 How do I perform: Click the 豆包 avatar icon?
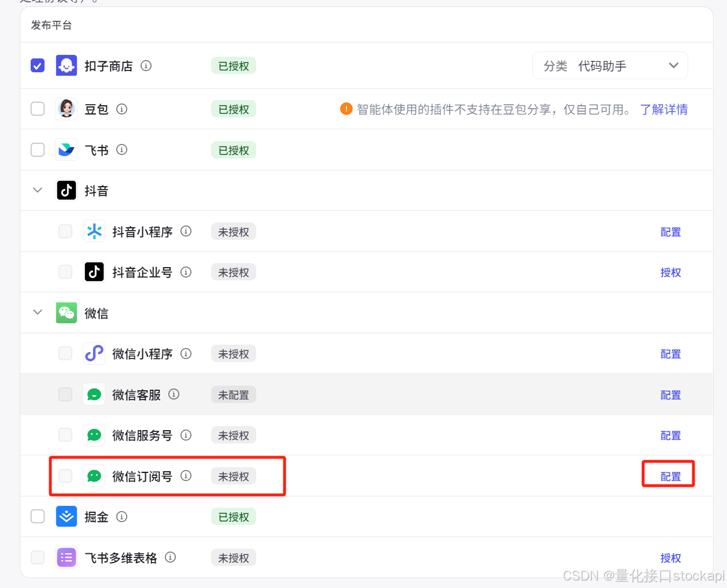[x=67, y=109]
